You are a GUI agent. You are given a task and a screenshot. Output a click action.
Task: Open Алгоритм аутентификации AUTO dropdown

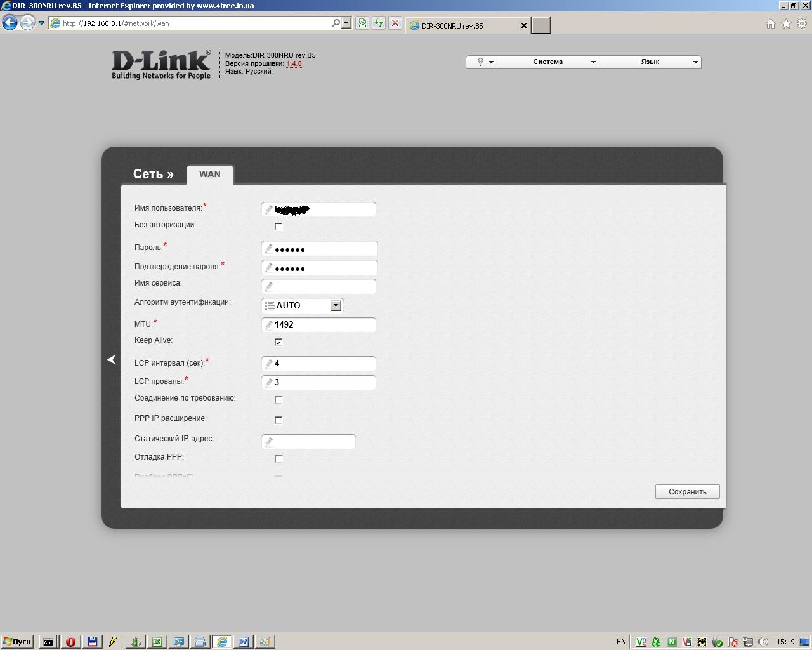click(x=303, y=305)
